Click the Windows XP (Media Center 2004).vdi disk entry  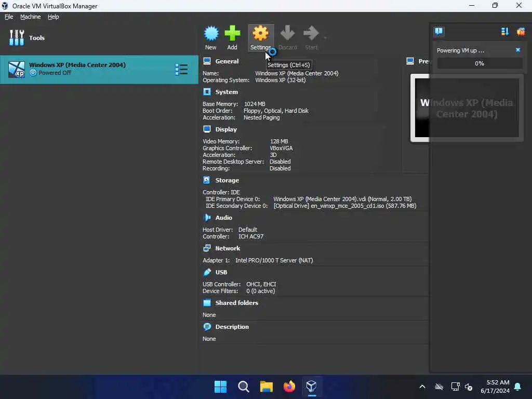tap(343, 199)
